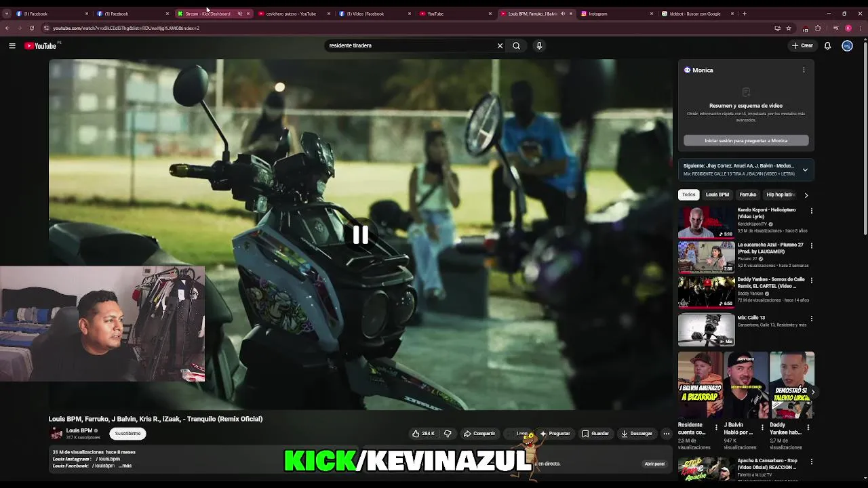Open the YouTube hamburger guide menu
Screen dimensions: 868x488
[x=12, y=45]
